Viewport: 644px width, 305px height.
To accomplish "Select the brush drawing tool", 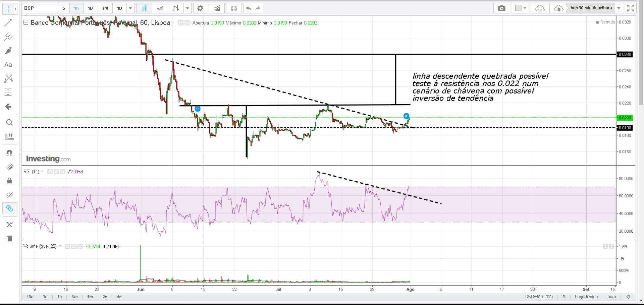I will [x=8, y=51].
